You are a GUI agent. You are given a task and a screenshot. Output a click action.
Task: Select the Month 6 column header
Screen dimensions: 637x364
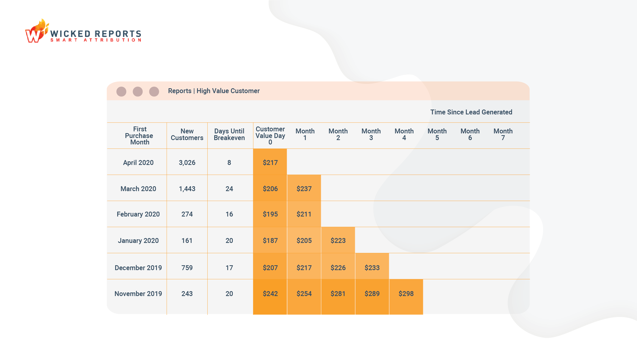[x=470, y=134]
